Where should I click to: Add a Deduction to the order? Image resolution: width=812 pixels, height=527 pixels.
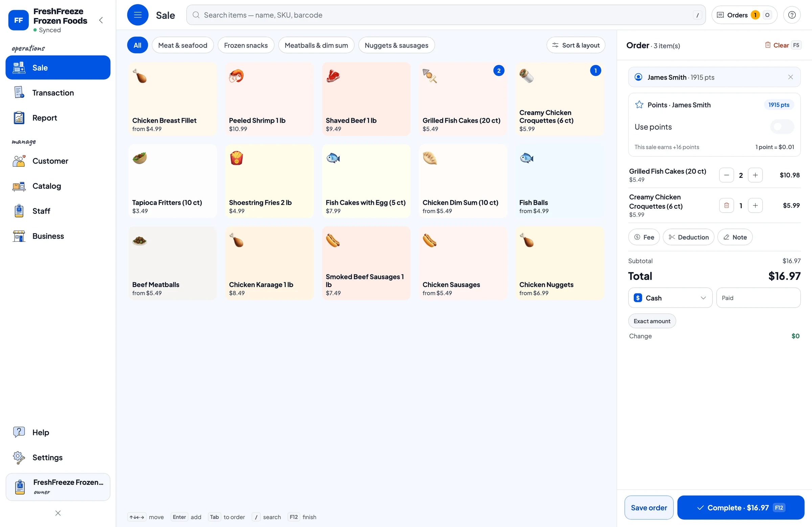688,237
